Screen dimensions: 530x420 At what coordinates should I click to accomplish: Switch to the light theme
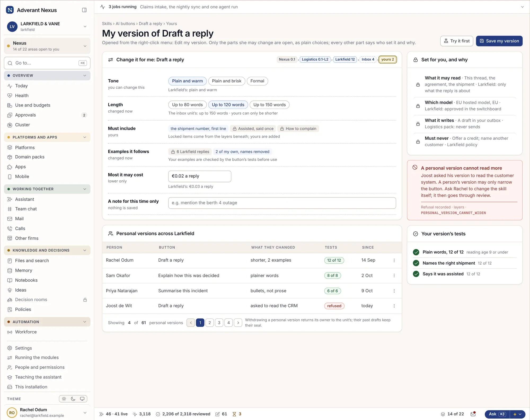[64, 399]
